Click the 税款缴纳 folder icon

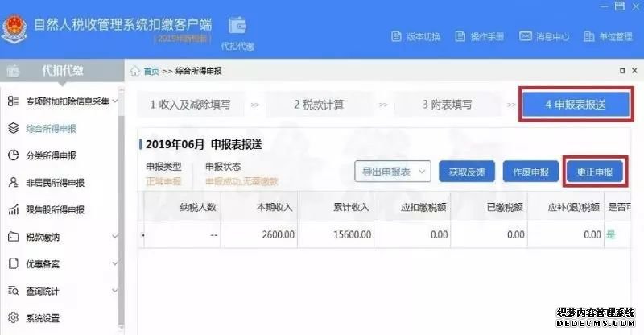[13, 237]
